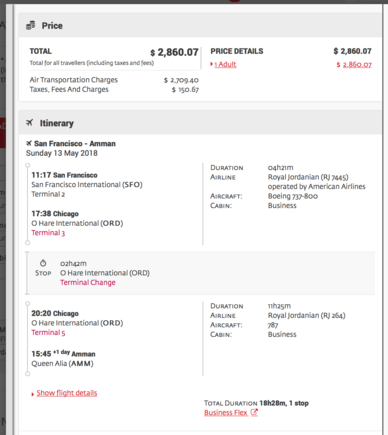The height and width of the screenshot is (435, 388).
Task: Open the Business Flex fare link
Action: [226, 413]
